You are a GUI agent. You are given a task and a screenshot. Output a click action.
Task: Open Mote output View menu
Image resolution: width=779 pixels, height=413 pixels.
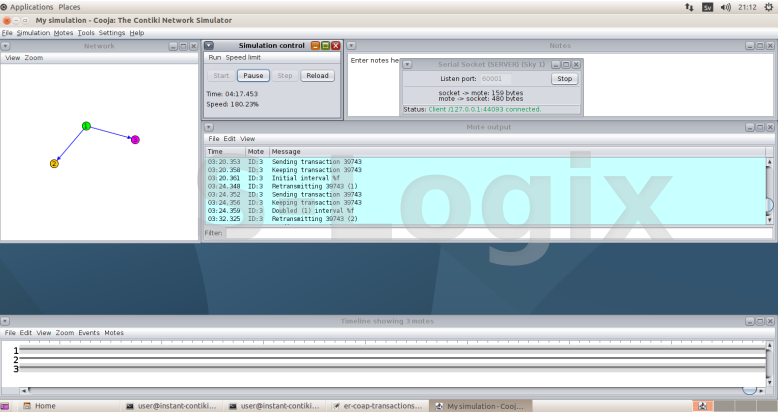247,139
